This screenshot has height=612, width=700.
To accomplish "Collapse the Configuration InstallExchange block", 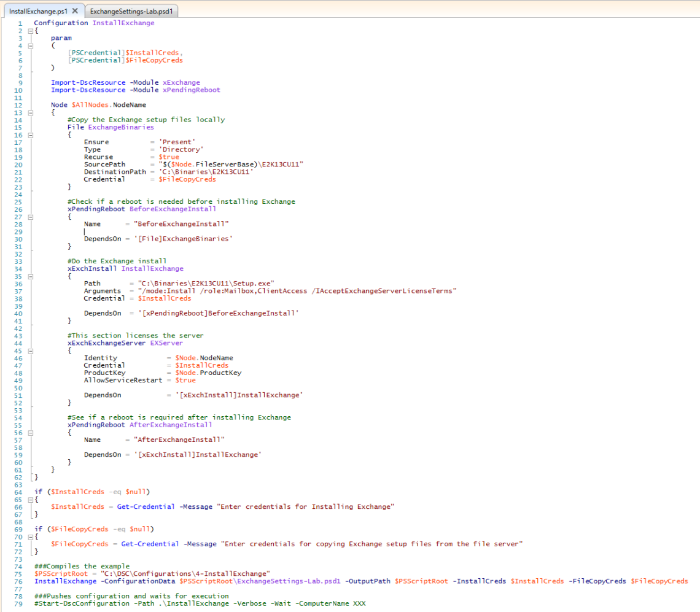I will 30,31.
